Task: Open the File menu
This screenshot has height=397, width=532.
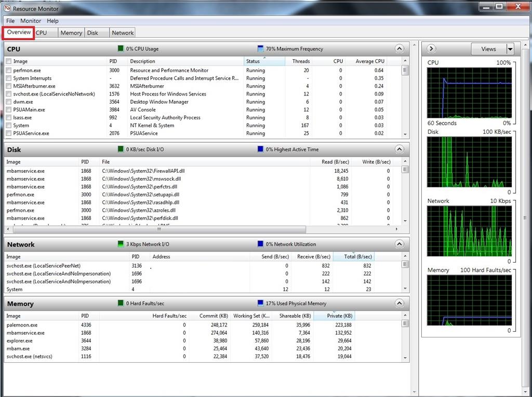Action: (x=10, y=21)
